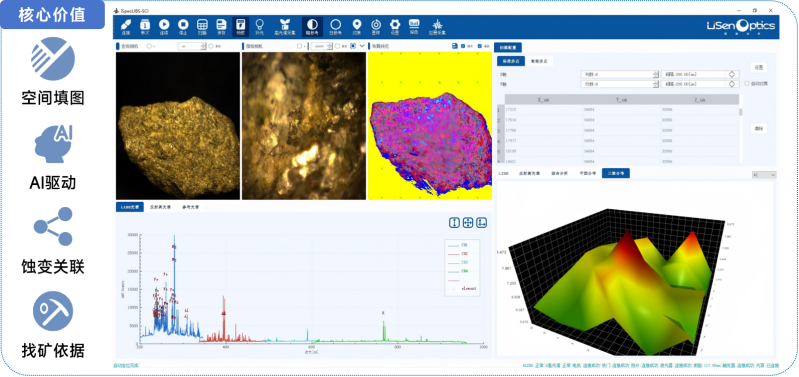The image size is (799, 377).
Task: Click the diamond step icon in X-axis step field
Action: click(732, 74)
